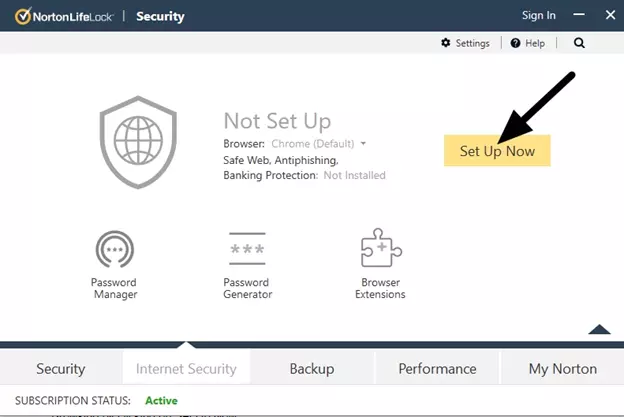This screenshot has height=417, width=624.
Task: Select the Internet Security tab
Action: point(186,368)
